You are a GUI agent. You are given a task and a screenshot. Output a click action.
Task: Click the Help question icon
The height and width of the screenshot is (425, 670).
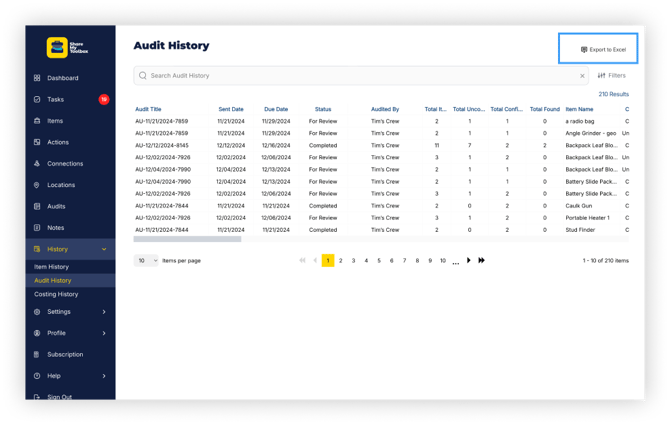coord(37,375)
